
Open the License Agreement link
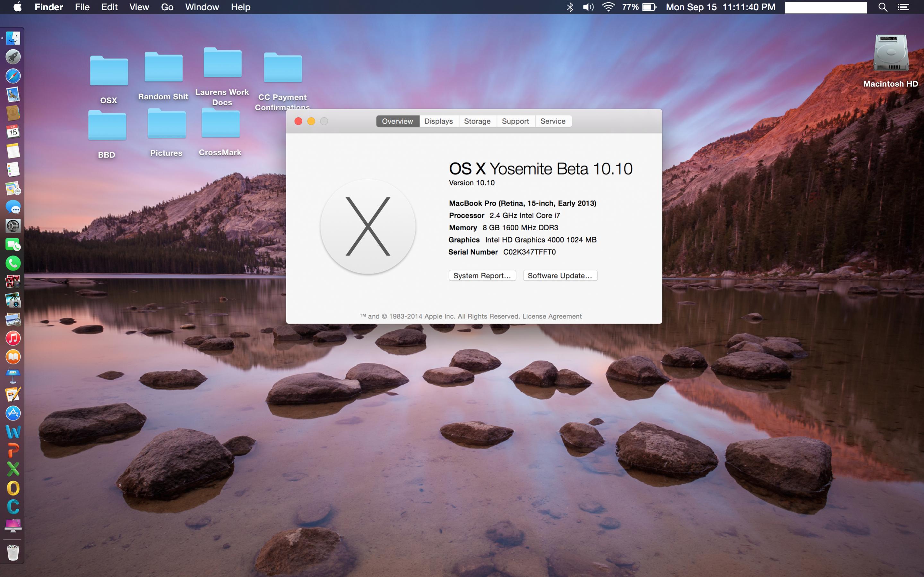(552, 316)
